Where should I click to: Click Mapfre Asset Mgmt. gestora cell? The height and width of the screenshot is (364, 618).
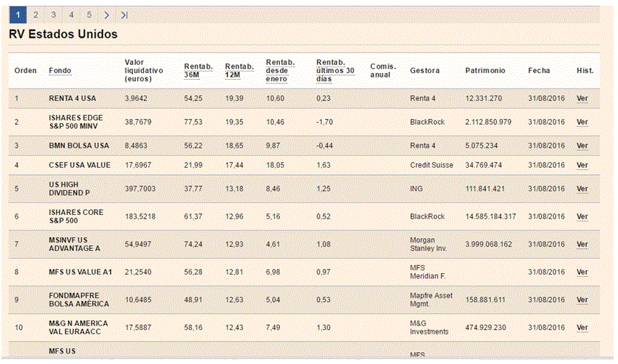click(431, 300)
